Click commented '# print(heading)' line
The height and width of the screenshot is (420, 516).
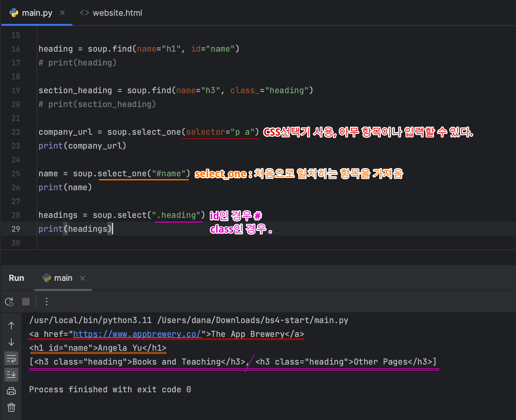[x=78, y=63]
